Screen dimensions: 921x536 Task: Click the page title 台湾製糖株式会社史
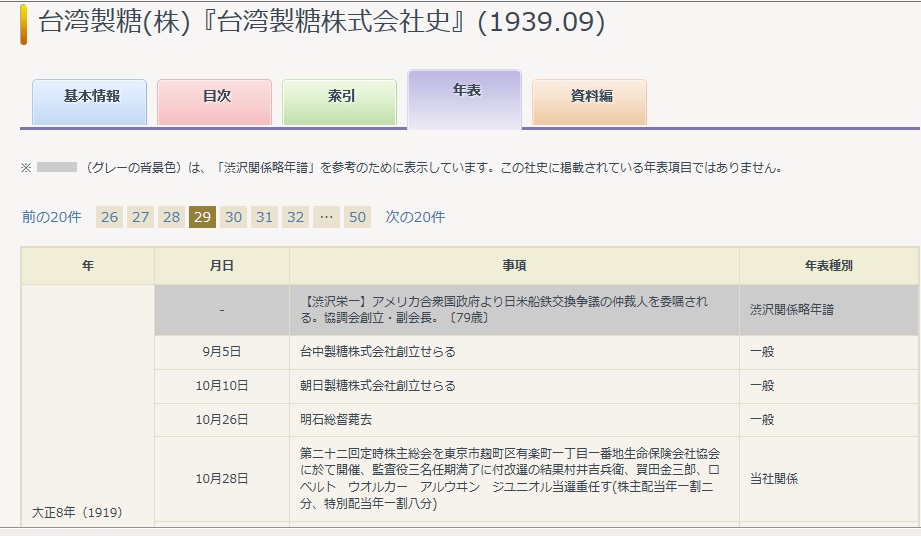tap(322, 23)
